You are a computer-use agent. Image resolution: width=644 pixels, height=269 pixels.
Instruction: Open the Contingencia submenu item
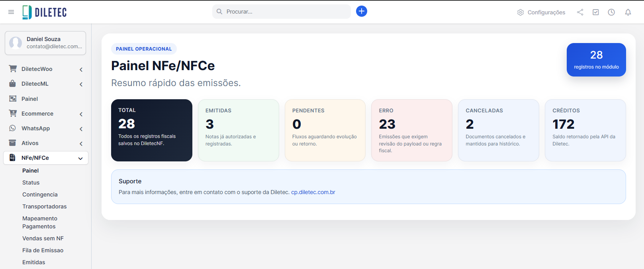40,194
